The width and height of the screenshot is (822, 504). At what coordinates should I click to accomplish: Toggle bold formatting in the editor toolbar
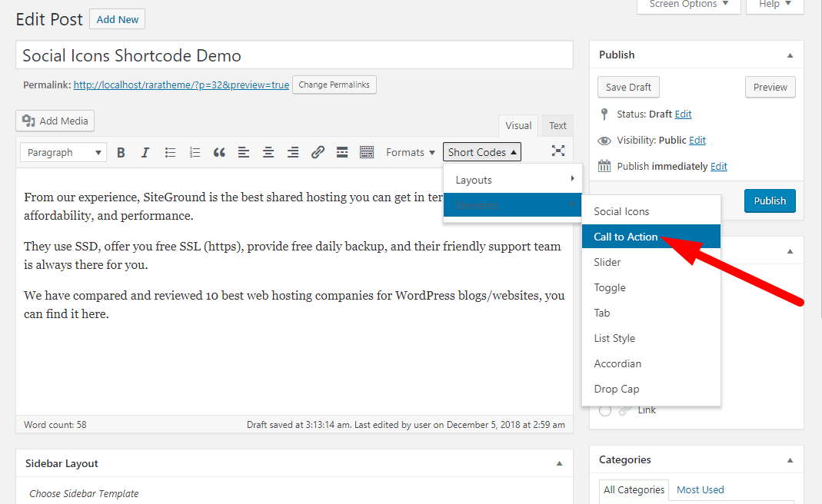[x=121, y=152]
